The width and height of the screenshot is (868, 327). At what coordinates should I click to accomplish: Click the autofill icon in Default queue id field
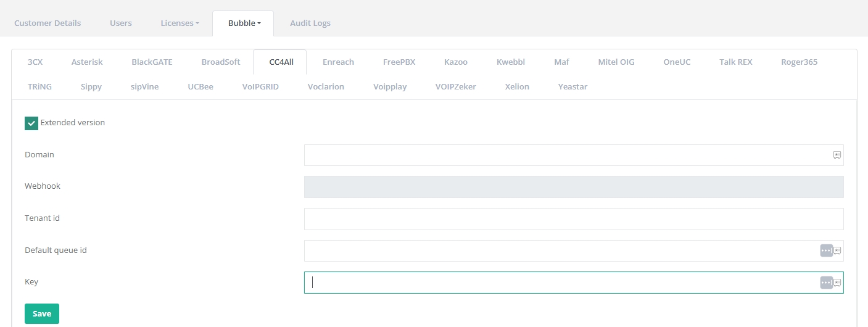[837, 250]
